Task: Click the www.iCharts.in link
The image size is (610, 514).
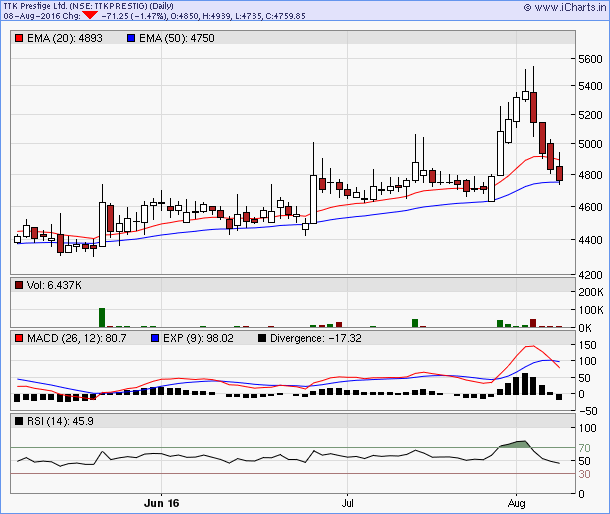Action: [570, 7]
